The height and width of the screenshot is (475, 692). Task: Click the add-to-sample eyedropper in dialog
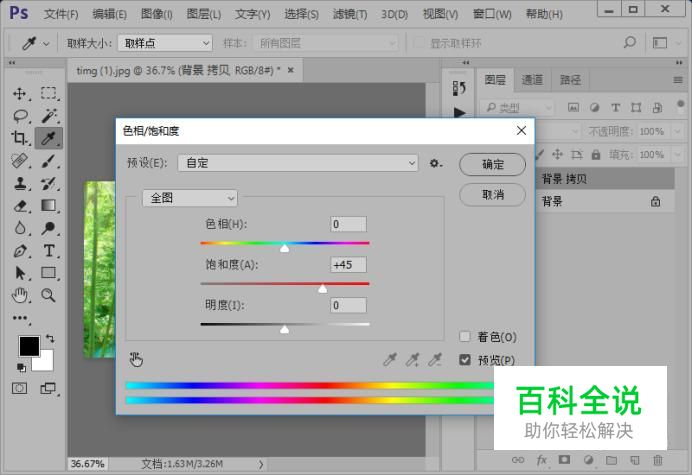(x=412, y=360)
